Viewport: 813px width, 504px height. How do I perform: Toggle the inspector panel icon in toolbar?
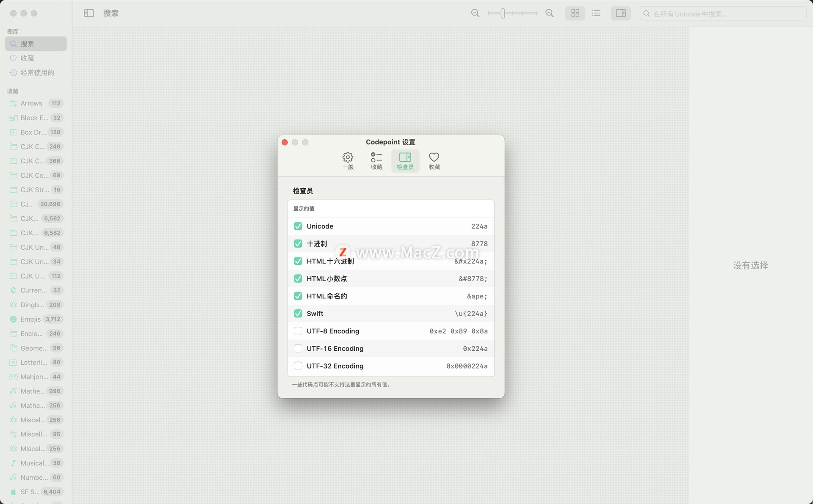pyautogui.click(x=621, y=13)
